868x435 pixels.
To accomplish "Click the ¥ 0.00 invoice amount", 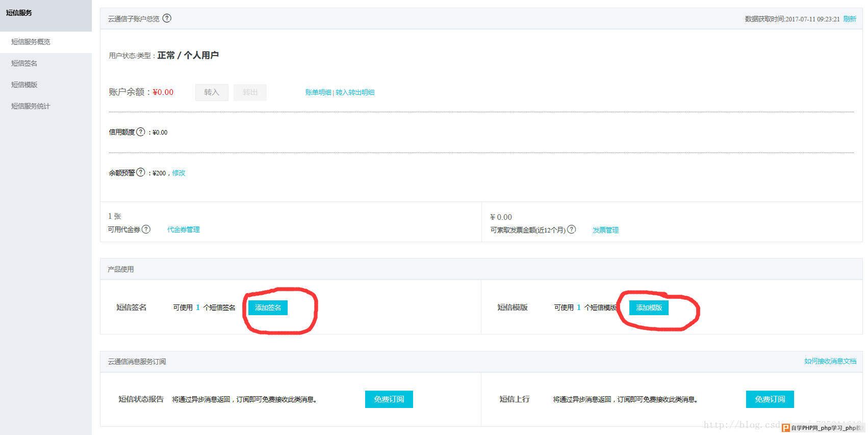I will 501,217.
